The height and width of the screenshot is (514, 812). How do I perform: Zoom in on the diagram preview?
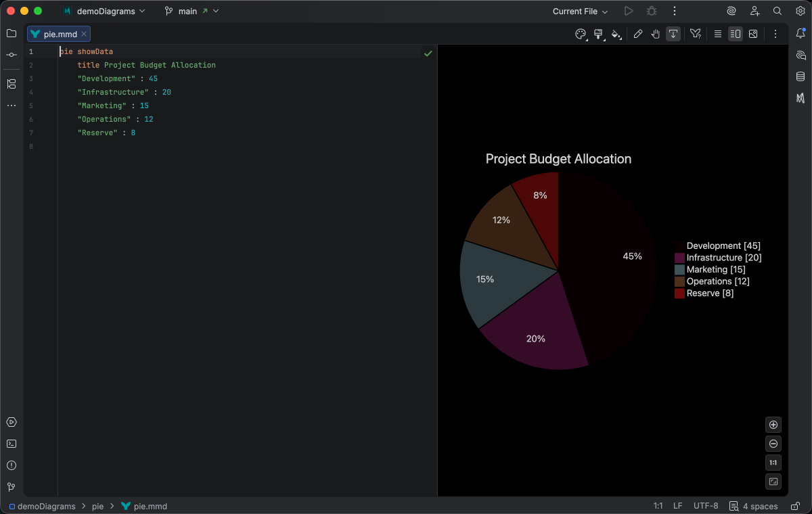click(x=773, y=425)
